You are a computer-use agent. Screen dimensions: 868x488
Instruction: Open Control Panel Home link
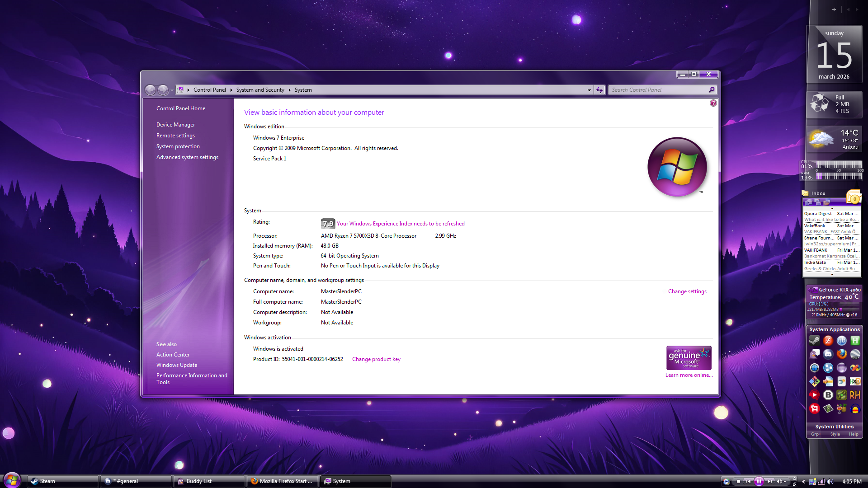181,108
